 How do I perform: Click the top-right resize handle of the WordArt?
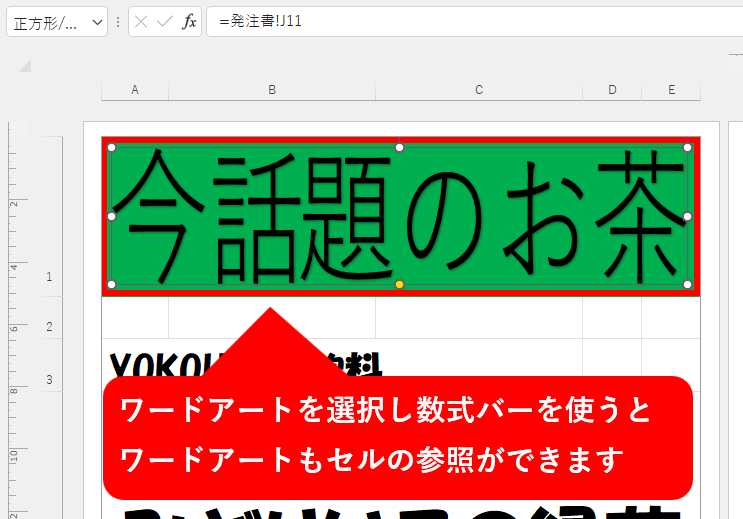[x=687, y=148]
